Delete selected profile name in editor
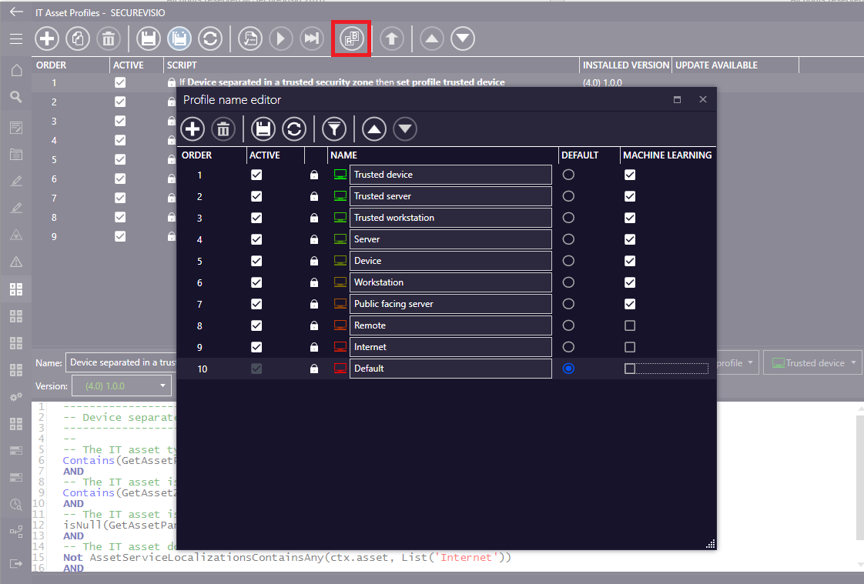 coord(223,129)
